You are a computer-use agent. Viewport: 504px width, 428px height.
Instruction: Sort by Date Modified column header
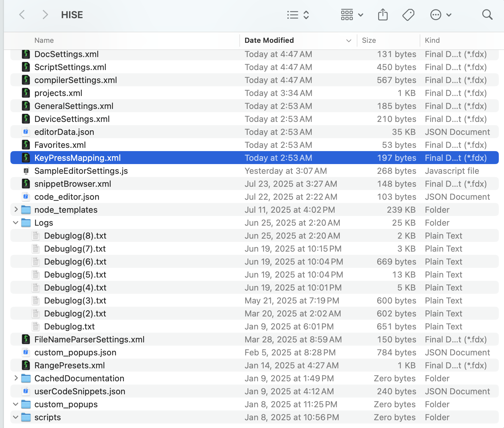(x=269, y=41)
